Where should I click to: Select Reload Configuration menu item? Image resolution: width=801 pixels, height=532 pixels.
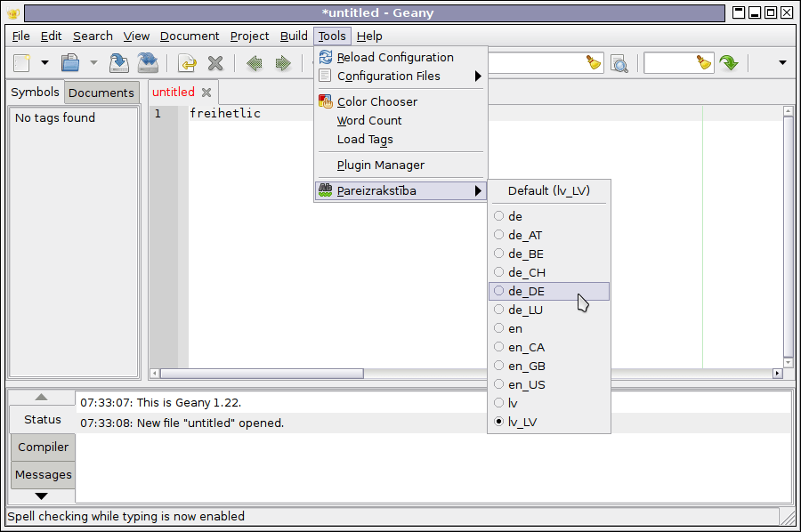(401, 57)
